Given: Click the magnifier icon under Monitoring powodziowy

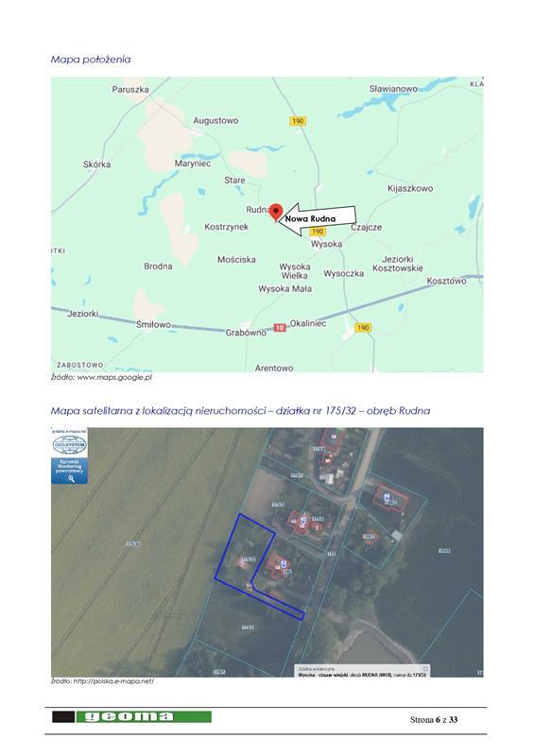Looking at the screenshot, I should [x=71, y=478].
